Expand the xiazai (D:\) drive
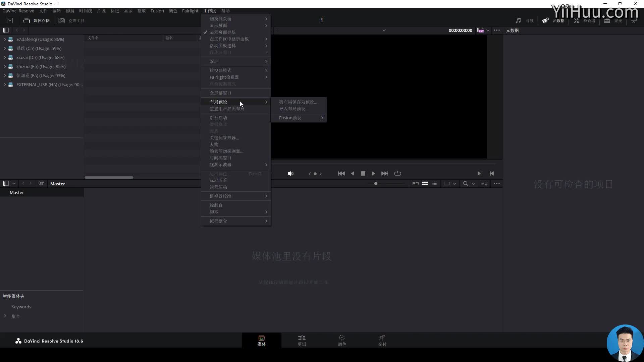 coord(5,57)
